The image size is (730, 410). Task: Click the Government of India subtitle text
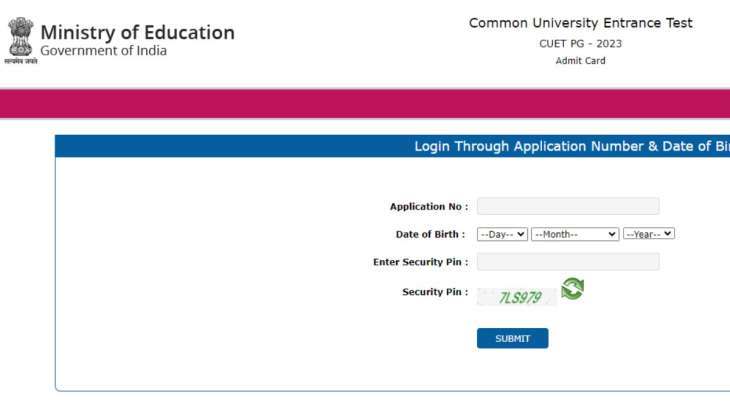pos(103,50)
